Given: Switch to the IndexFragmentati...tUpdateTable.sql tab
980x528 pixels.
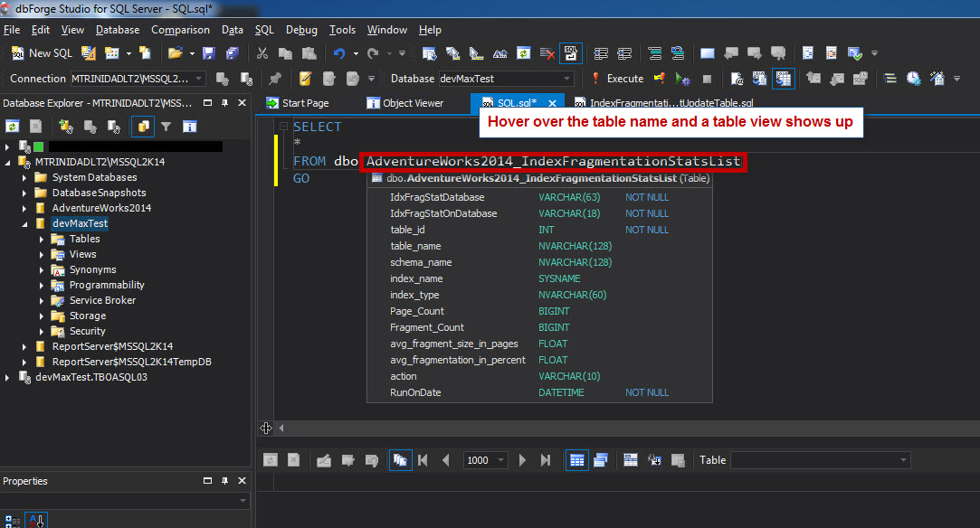Looking at the screenshot, I should (664, 103).
